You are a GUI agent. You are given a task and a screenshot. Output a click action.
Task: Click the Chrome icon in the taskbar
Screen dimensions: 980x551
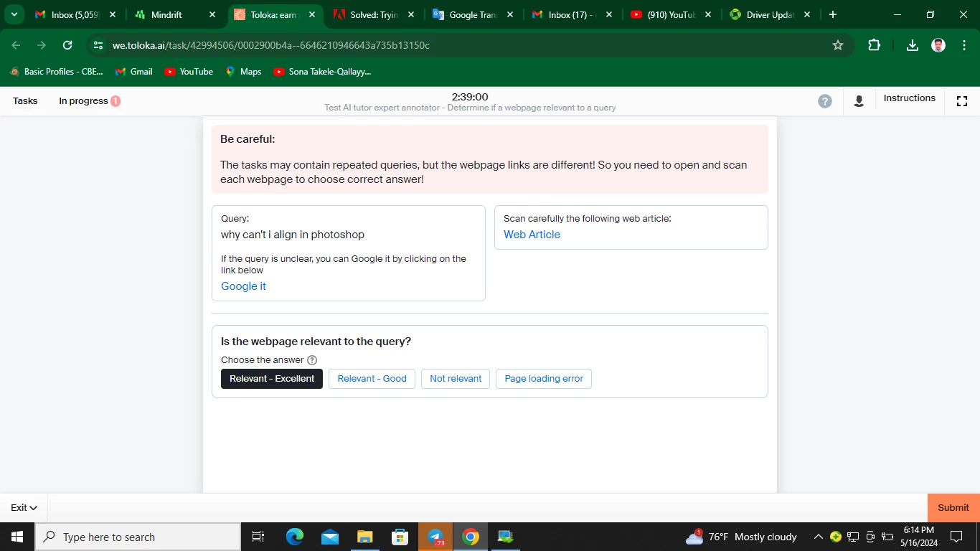pos(471,537)
